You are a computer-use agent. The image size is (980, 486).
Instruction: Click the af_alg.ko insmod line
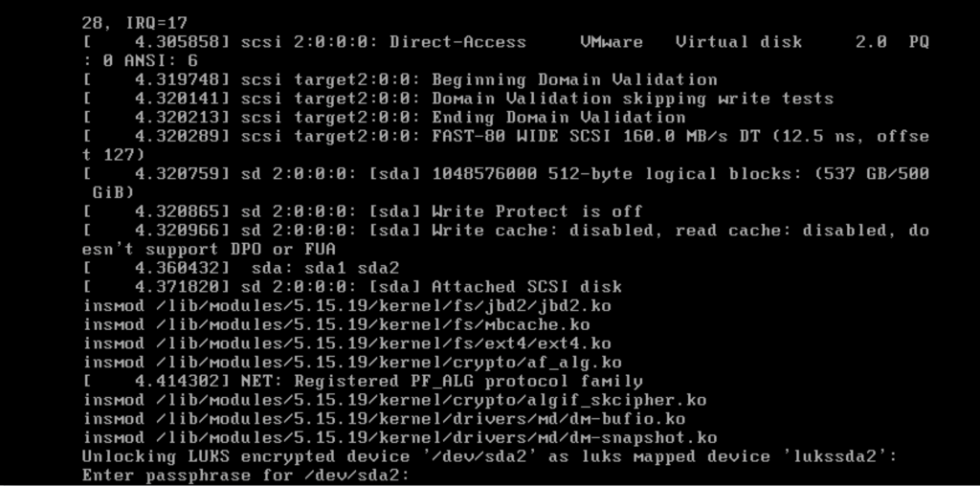[352, 363]
